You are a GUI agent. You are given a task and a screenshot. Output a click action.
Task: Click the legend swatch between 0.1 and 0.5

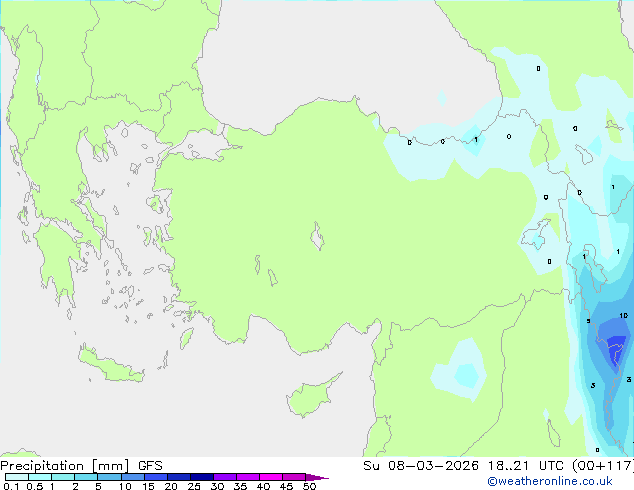tap(17, 477)
